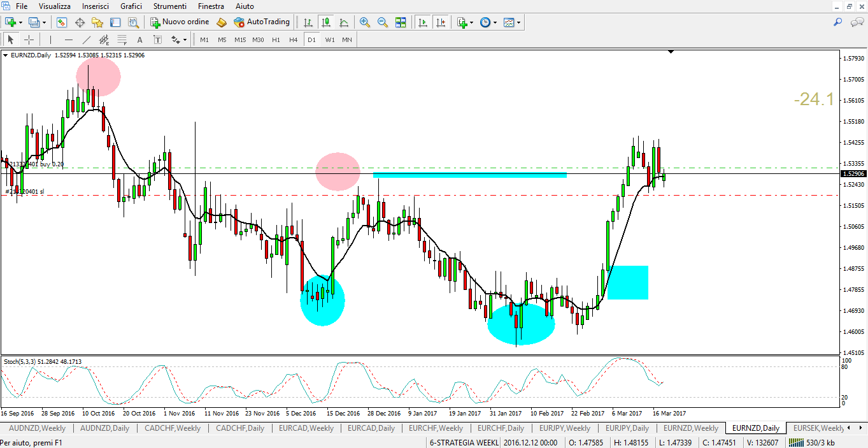This screenshot has width=868, height=448.
Task: Switch to AUDNZD,Weekly chart tab
Action: tap(38, 428)
